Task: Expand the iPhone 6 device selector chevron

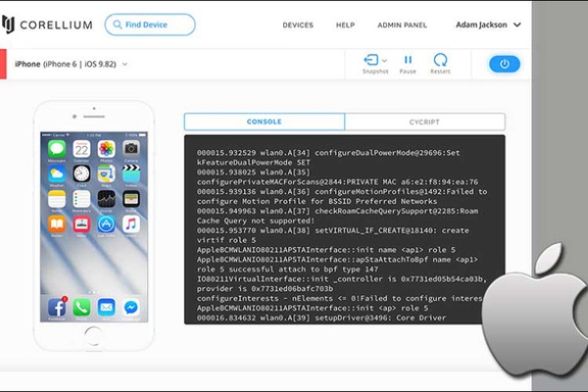Action: click(124, 64)
